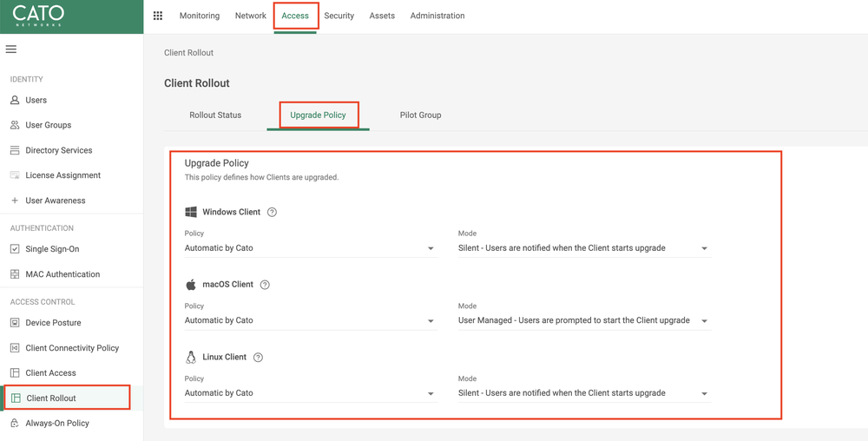This screenshot has height=441, width=868.
Task: Open help for macOS Client
Action: 265,285
